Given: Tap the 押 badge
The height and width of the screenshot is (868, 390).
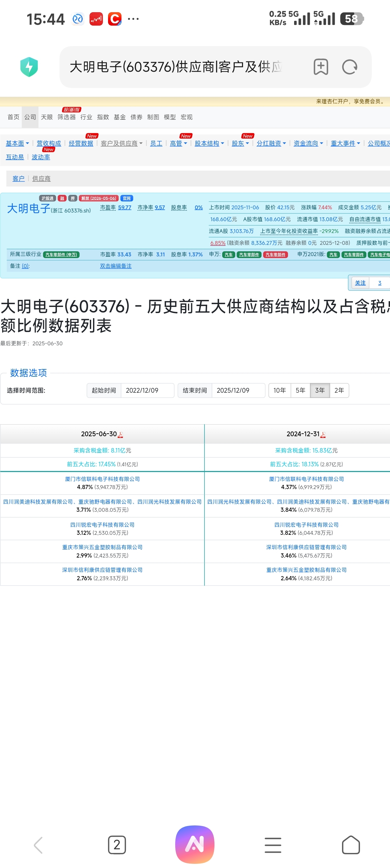Looking at the screenshot, I should tap(73, 198).
